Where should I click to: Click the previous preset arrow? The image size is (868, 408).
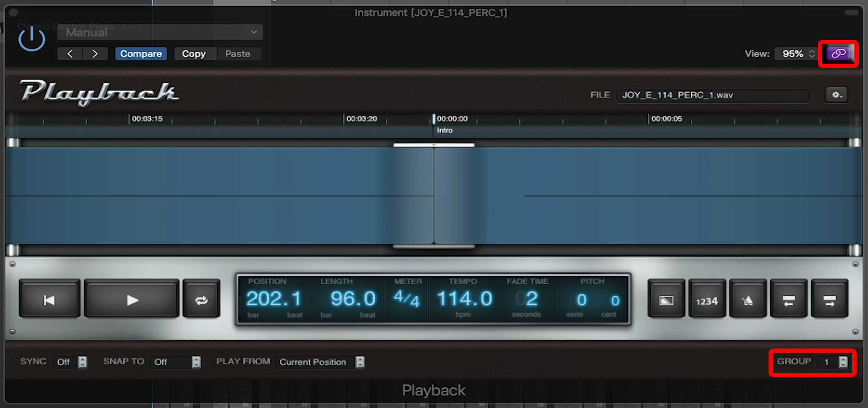pos(69,54)
